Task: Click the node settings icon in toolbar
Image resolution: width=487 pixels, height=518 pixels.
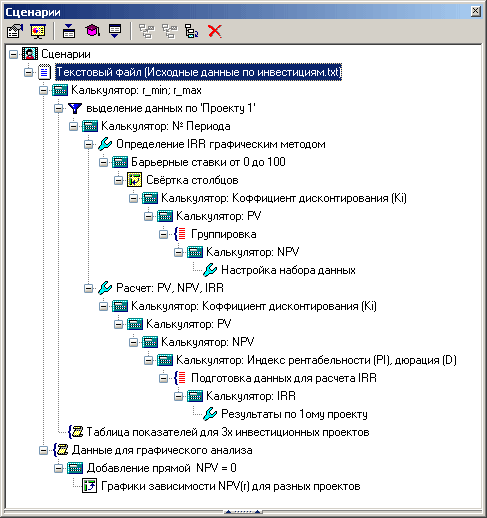Action: pyautogui.click(x=15, y=31)
